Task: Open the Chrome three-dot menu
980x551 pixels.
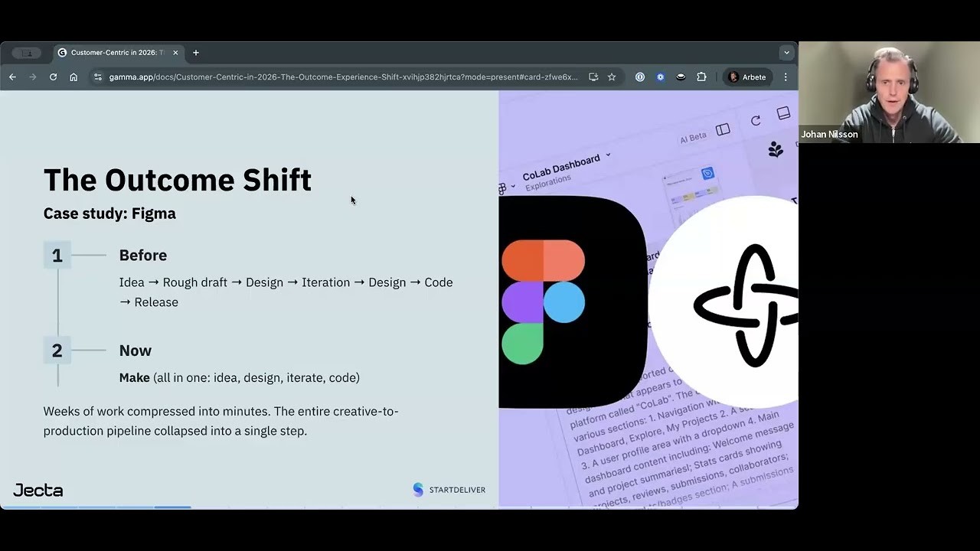Action: (786, 77)
